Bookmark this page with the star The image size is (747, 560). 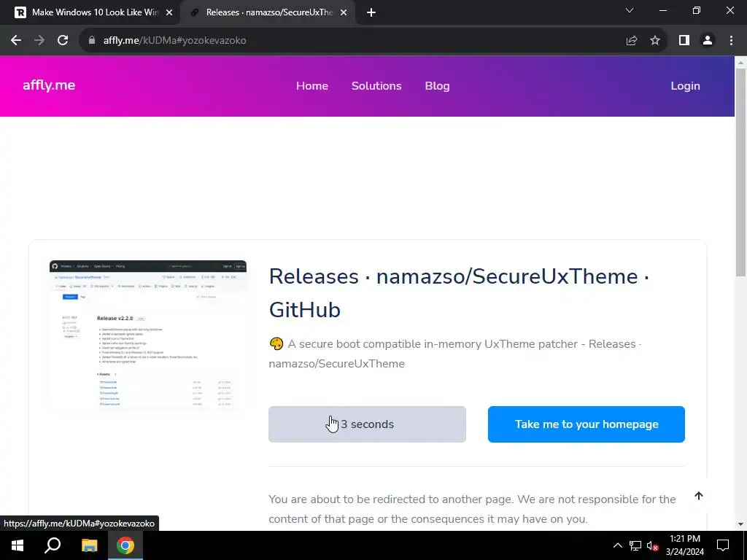click(x=655, y=41)
